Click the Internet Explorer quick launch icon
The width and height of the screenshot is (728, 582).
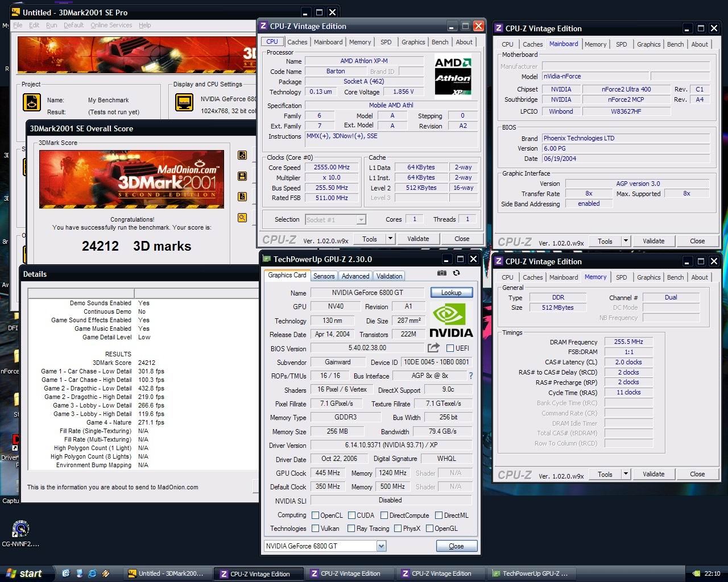click(92, 573)
